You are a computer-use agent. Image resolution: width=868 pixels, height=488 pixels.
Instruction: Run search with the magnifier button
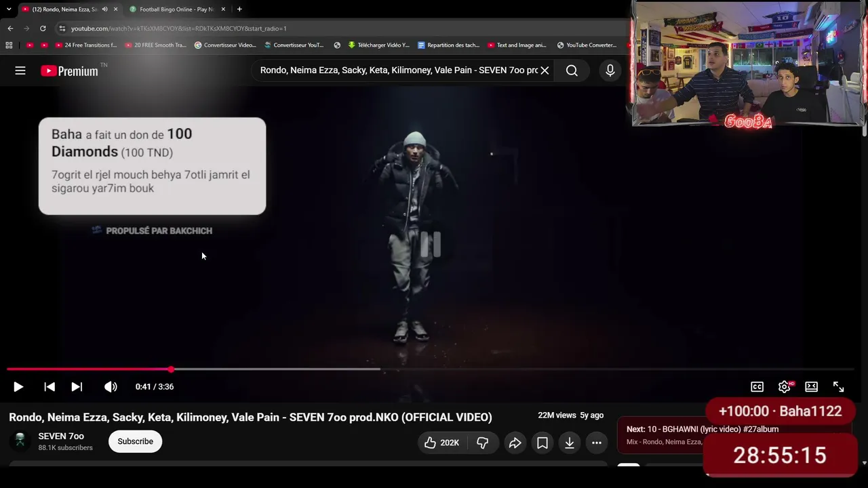click(572, 70)
